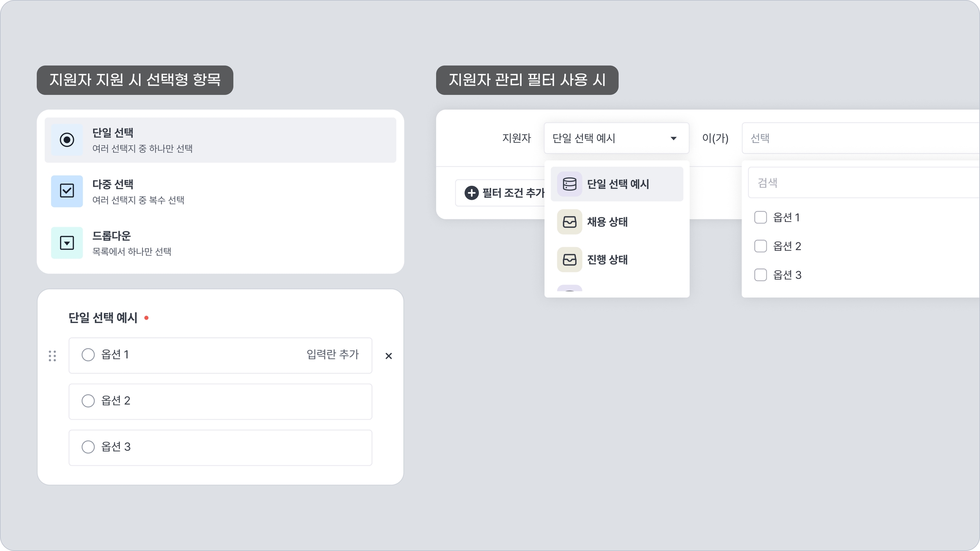
Task: Click the database icon beside 단일 선택 예시
Action: click(x=570, y=184)
